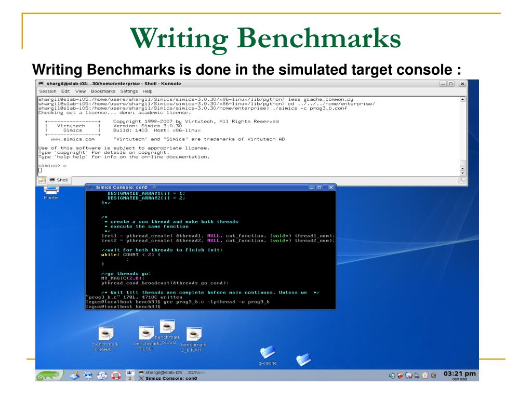Click the desktop-access pencil icon in taskbar
Screen dimensions: 532x399
click(74, 375)
